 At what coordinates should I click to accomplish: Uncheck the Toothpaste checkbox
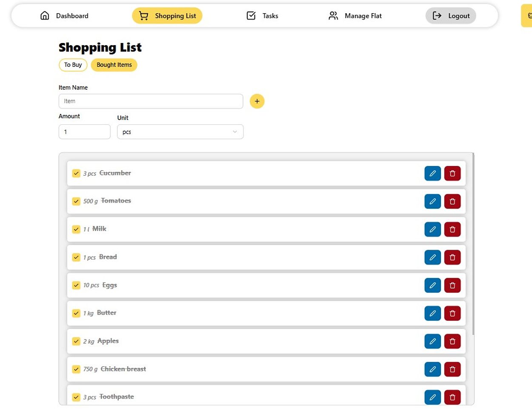coord(76,397)
